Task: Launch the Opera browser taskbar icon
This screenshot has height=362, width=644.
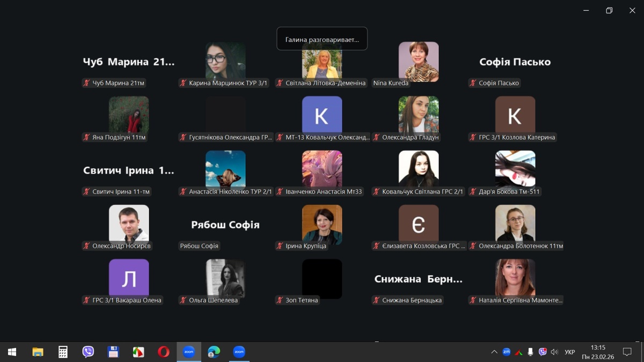Action: click(x=164, y=352)
